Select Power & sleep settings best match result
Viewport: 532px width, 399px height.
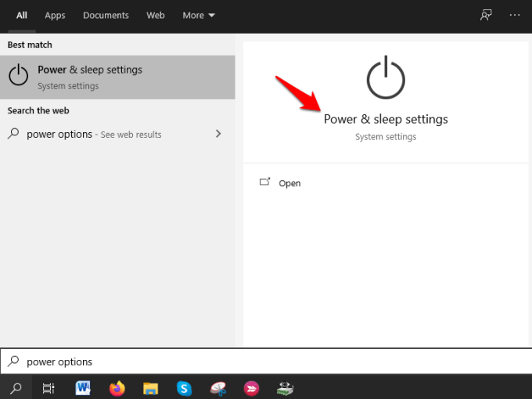[117, 77]
